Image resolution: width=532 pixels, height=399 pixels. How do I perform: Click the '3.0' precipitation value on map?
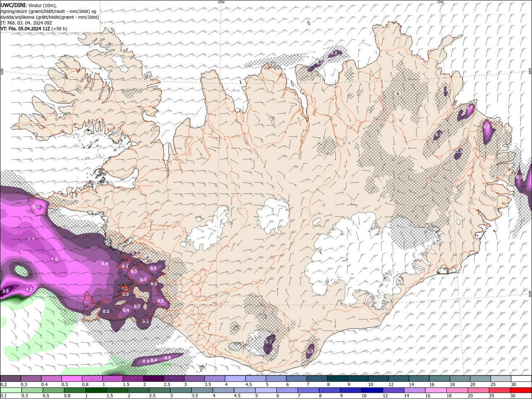point(5,291)
